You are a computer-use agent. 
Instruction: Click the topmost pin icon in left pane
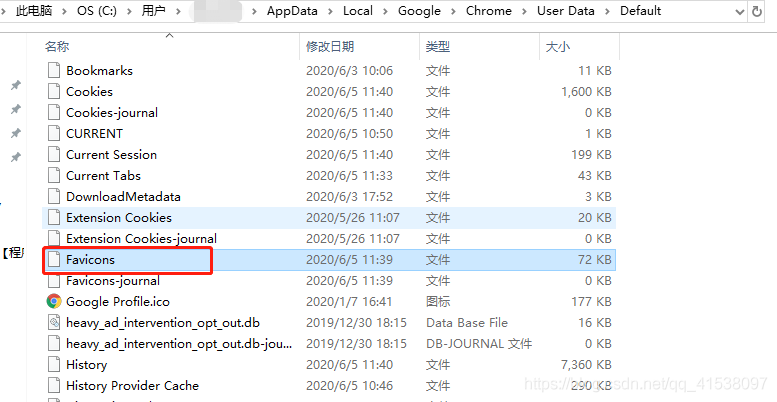tap(15, 86)
